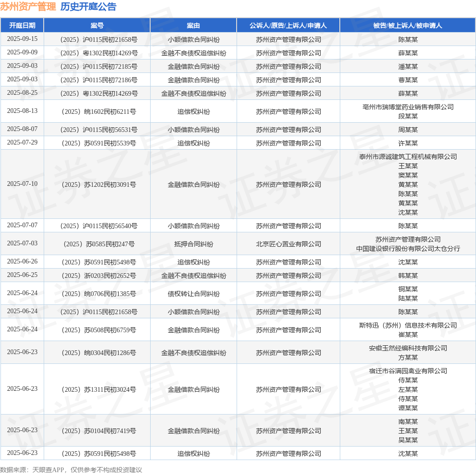Screen dimensions: 476x474
Task: Click defendant 韩某某
Action: (408, 276)
